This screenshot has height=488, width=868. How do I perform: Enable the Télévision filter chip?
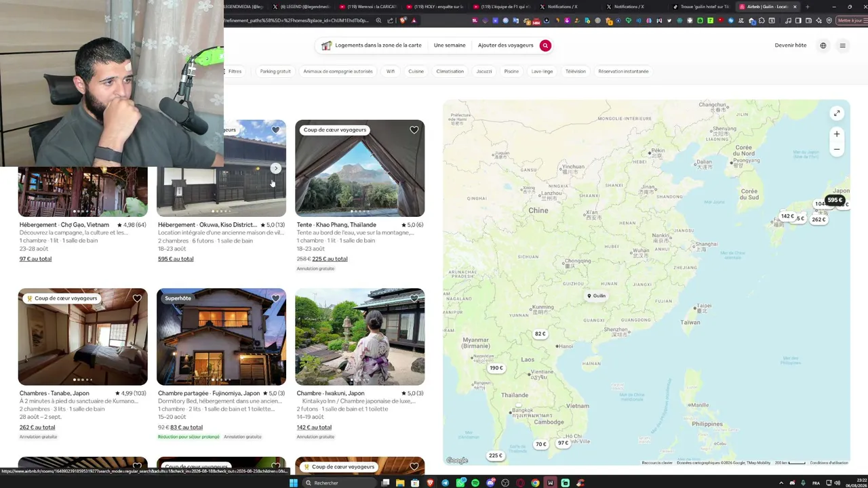(x=576, y=71)
